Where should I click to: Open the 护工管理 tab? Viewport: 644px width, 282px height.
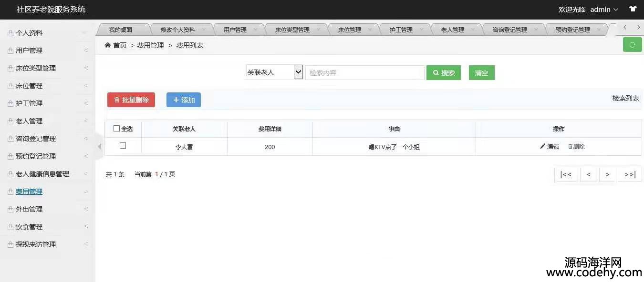401,30
